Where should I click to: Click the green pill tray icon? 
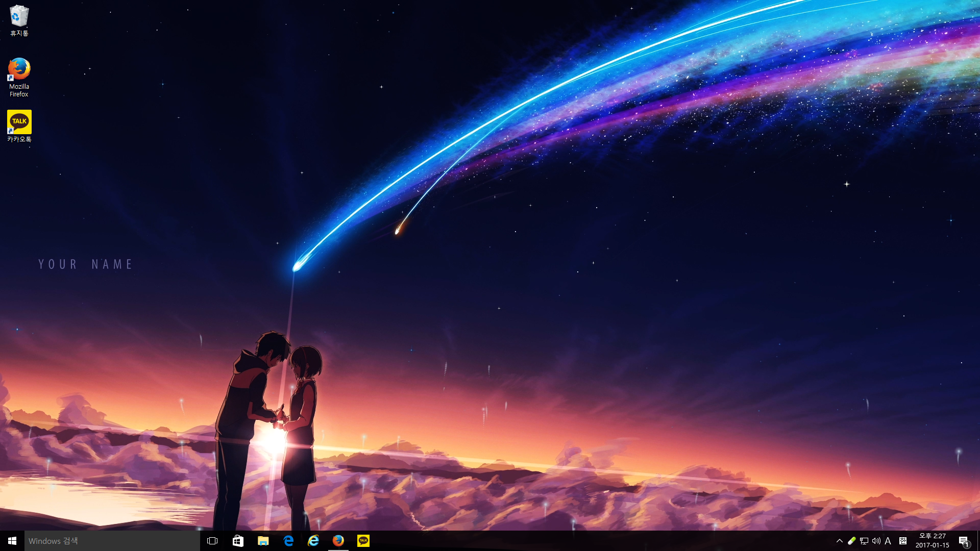click(x=851, y=541)
